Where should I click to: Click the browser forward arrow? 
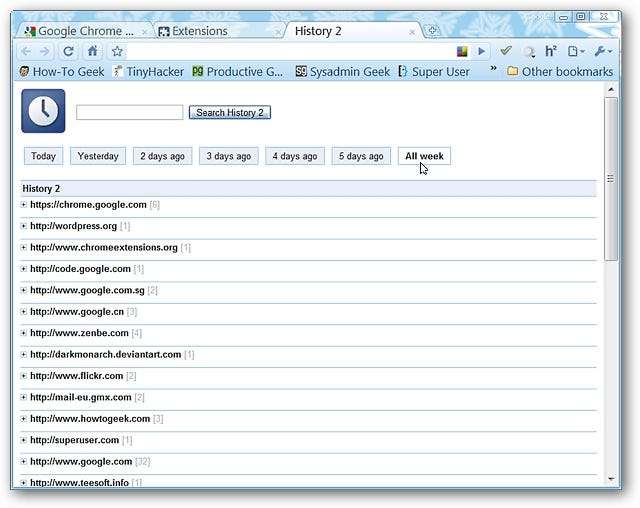click(x=45, y=51)
